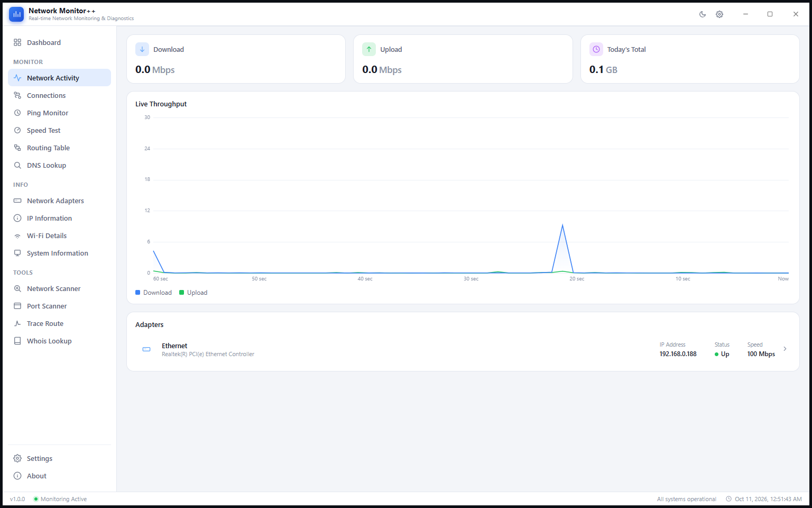
Task: Click All systems operational status
Action: click(687, 499)
